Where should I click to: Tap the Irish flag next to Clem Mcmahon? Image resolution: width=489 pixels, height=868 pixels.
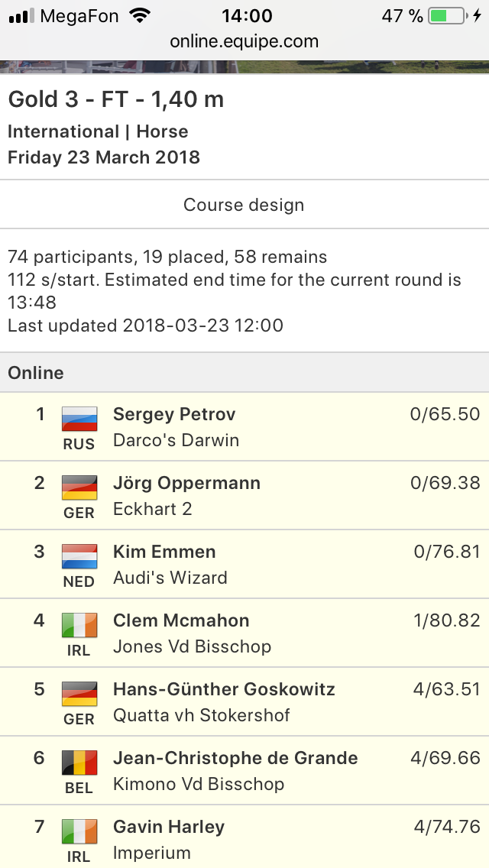click(x=79, y=626)
